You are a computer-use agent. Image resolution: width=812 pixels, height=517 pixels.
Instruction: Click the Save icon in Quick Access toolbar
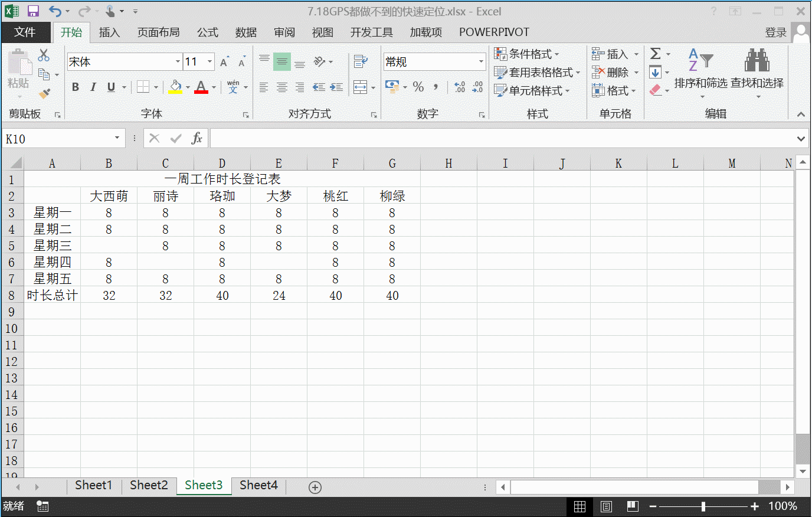[32, 10]
